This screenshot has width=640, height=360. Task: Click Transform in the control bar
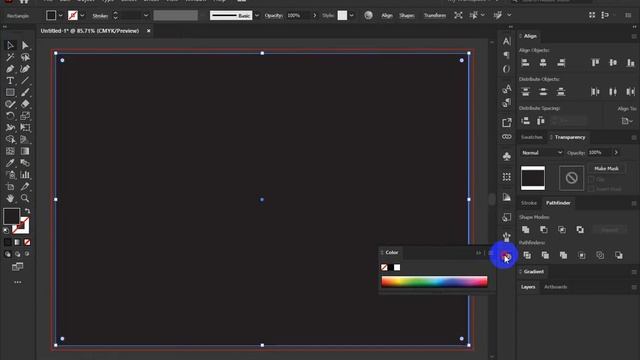click(x=434, y=16)
